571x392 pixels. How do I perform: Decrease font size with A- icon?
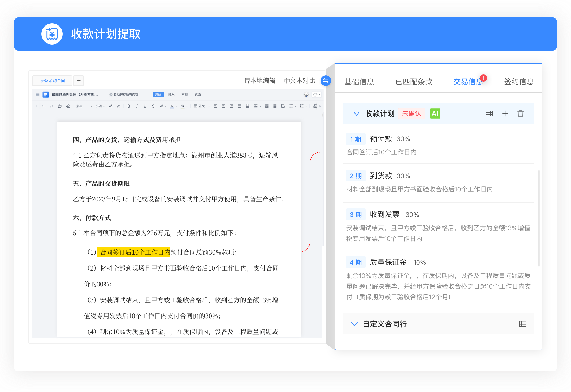point(118,106)
